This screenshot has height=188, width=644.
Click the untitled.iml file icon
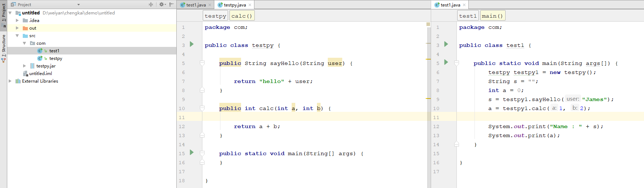pos(25,74)
